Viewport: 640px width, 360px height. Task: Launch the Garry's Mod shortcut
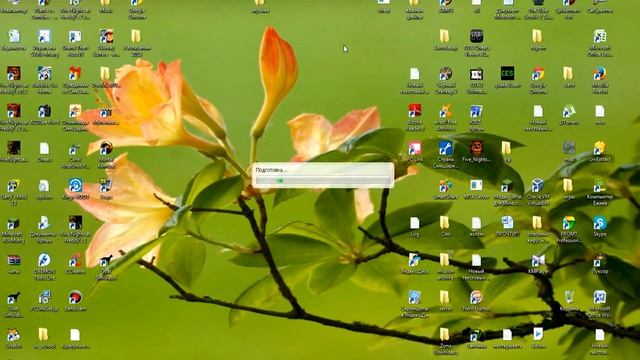point(13,186)
